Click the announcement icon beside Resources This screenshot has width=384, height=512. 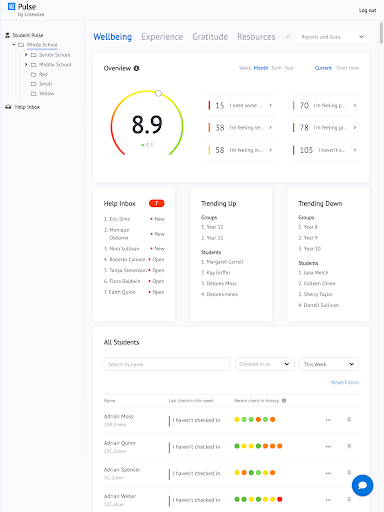pyautogui.click(x=288, y=37)
